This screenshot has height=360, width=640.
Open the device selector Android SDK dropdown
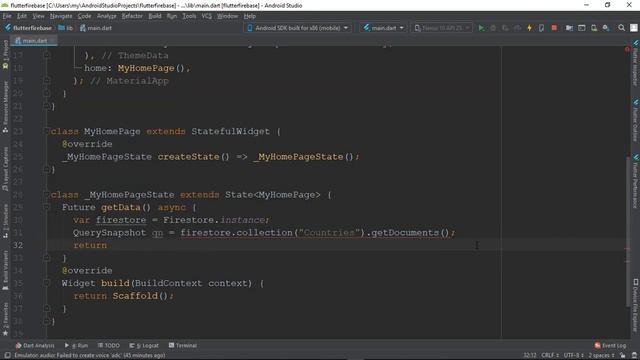click(298, 28)
